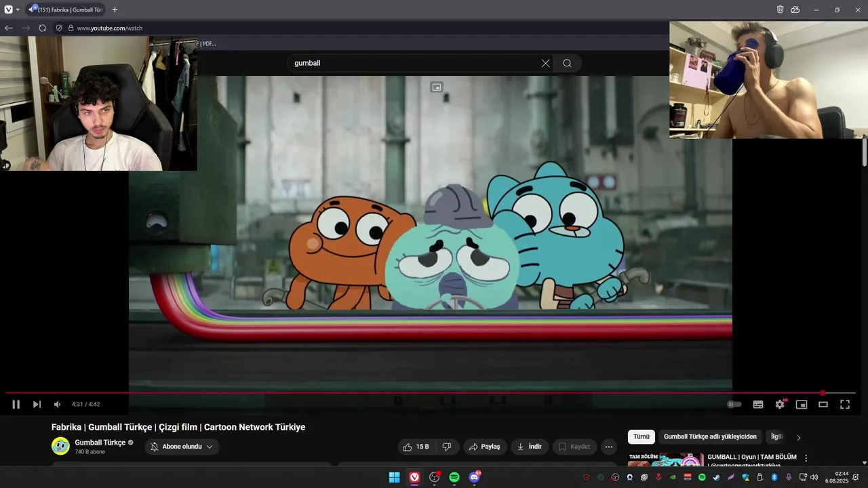Image resolution: width=868 pixels, height=488 pixels.
Task: Go back to the previous page
Action: coord(9,28)
